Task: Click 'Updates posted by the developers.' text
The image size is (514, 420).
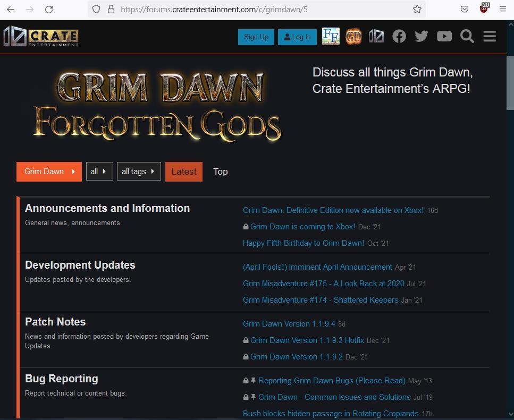Action: pos(78,280)
